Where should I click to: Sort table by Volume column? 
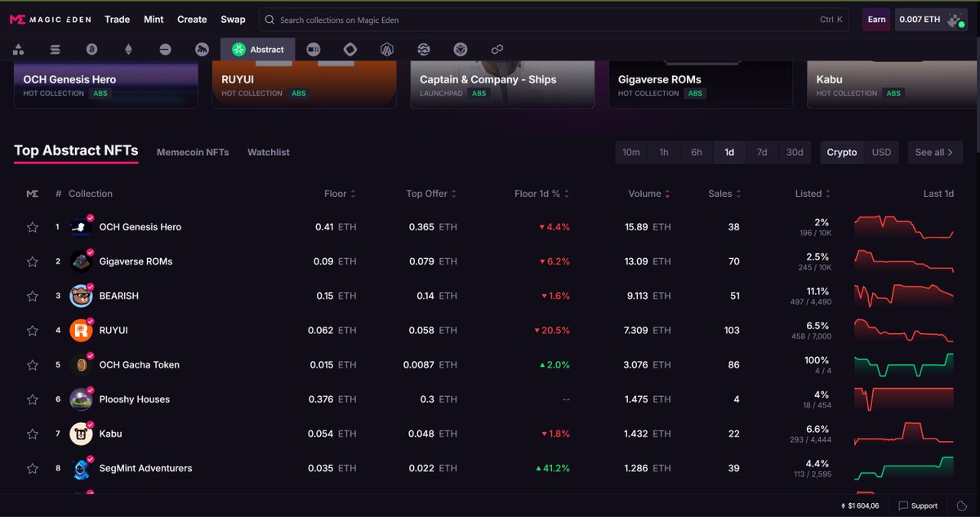click(649, 194)
